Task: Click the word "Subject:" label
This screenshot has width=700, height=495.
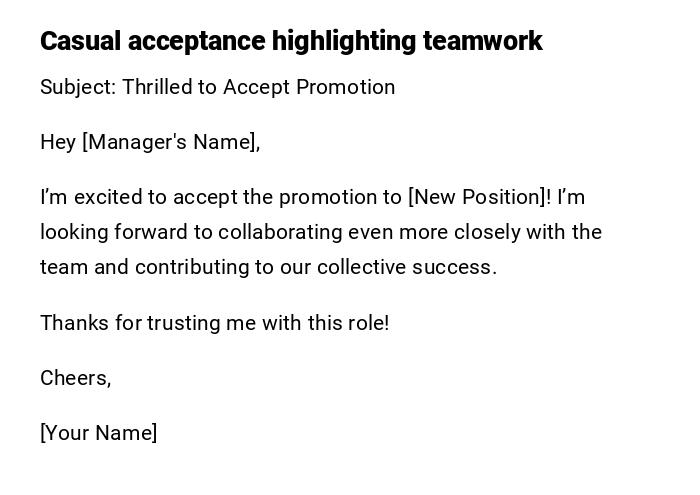Action: coord(78,87)
